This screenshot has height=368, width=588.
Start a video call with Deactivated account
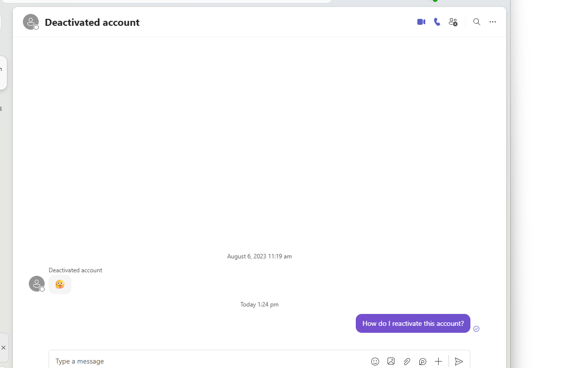[x=421, y=22]
